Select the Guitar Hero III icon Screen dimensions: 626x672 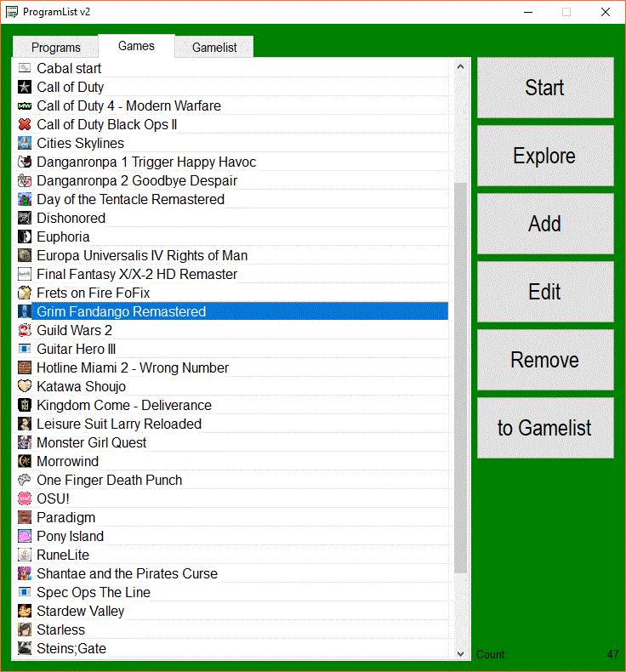25,349
